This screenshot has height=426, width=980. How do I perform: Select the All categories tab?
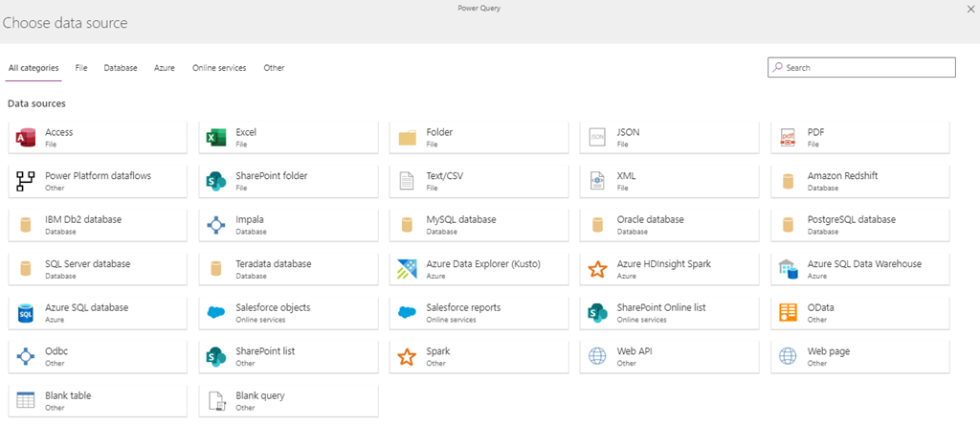pyautogui.click(x=33, y=68)
